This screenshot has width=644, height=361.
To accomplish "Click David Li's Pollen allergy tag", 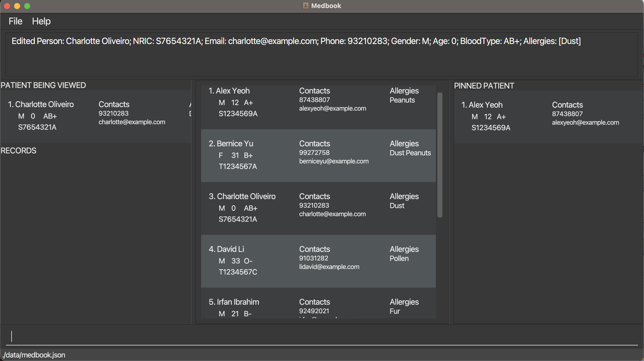I will click(x=399, y=258).
